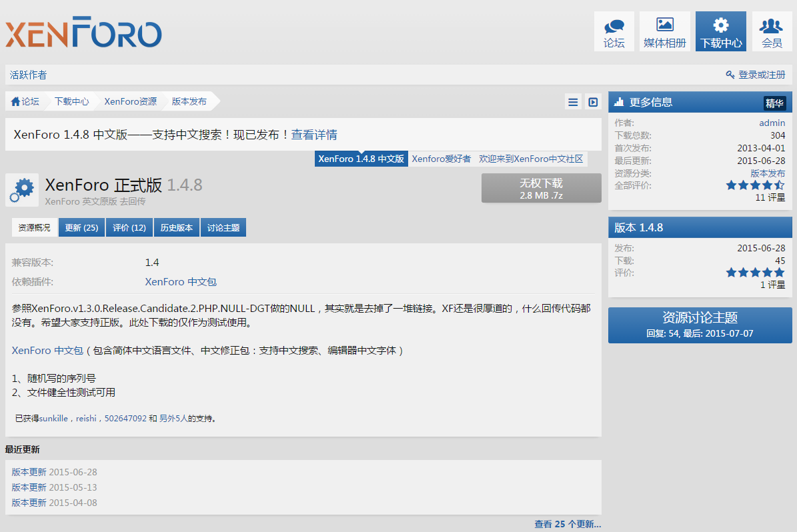This screenshot has height=532, width=797.
Task: View the 历史版本 tab
Action: click(x=176, y=227)
